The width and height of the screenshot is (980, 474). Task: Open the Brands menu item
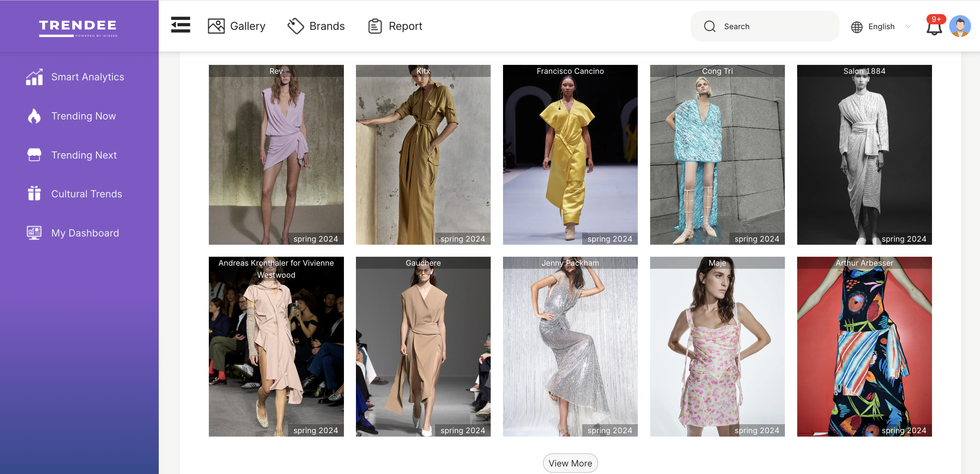pyautogui.click(x=316, y=26)
